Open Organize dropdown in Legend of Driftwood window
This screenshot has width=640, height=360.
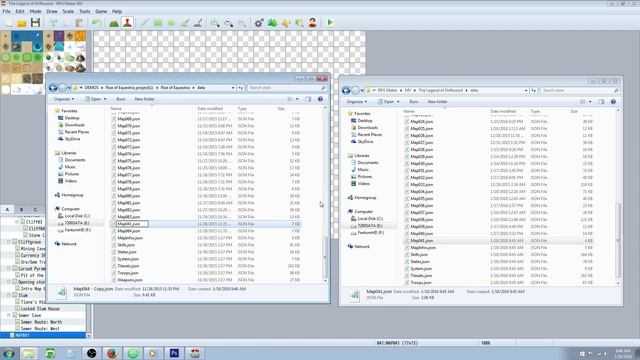(x=357, y=102)
